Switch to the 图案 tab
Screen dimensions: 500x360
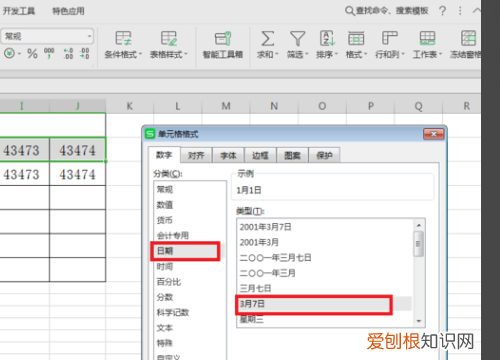click(292, 155)
